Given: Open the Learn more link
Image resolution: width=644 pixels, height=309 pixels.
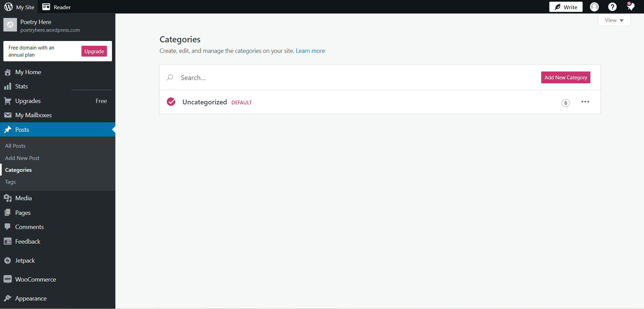Looking at the screenshot, I should (x=310, y=51).
